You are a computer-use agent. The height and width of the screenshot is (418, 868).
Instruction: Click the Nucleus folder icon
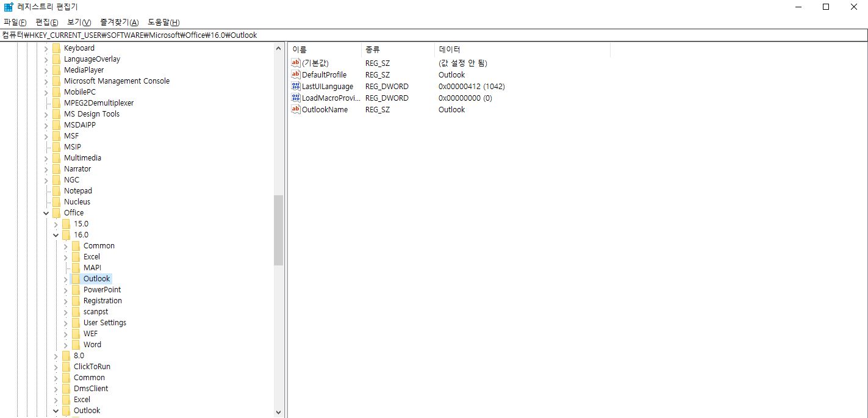57,202
